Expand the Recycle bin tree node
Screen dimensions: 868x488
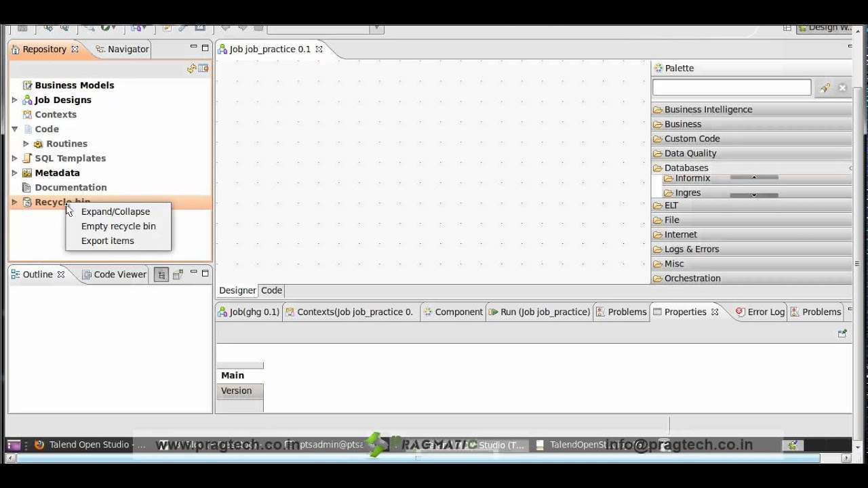(14, 202)
